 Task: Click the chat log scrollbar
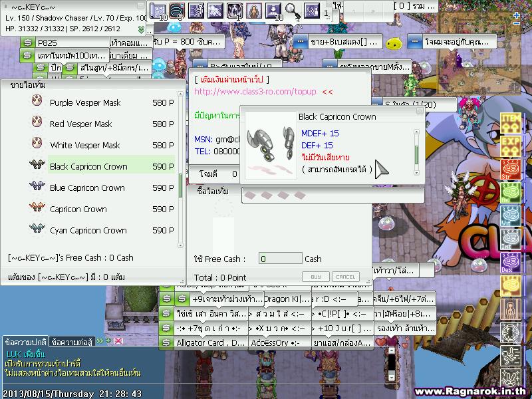click(x=392, y=364)
